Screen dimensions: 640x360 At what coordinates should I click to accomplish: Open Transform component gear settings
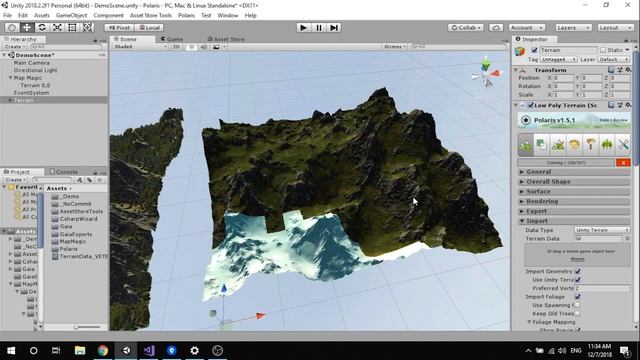pyautogui.click(x=628, y=70)
